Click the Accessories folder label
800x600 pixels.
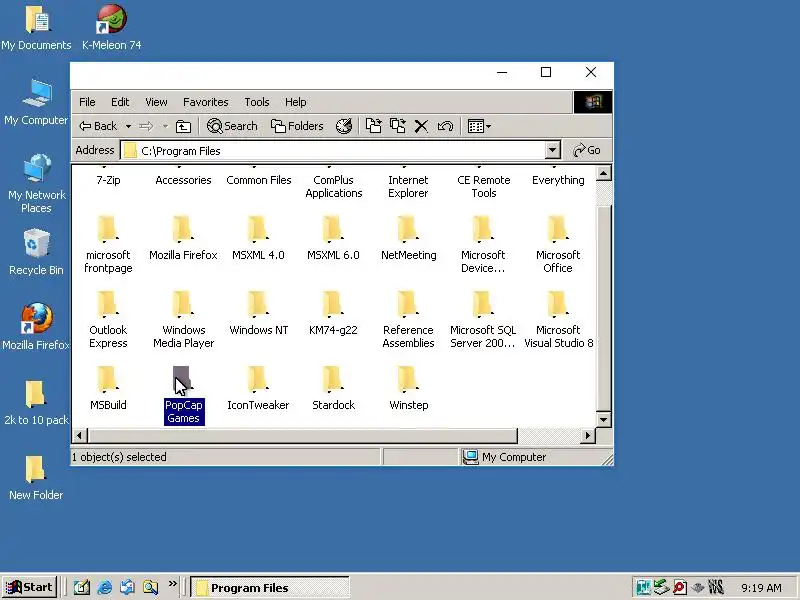(x=183, y=180)
